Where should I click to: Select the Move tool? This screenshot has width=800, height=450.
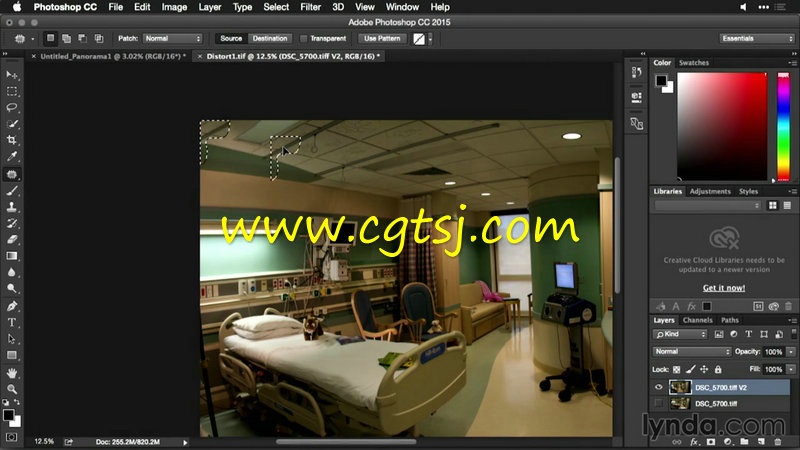pos(11,75)
